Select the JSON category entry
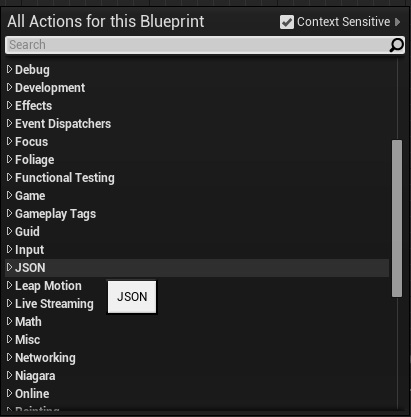The width and height of the screenshot is (411, 417). point(197,268)
